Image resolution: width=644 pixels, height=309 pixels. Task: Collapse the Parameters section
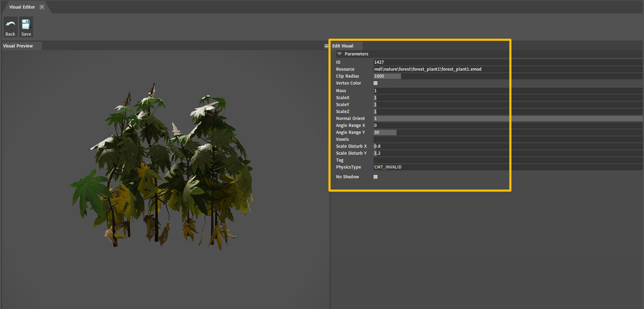tap(340, 54)
